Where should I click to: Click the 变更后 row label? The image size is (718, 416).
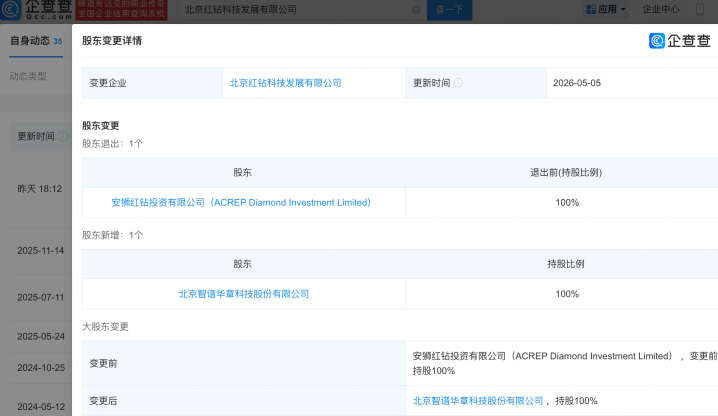pos(103,401)
